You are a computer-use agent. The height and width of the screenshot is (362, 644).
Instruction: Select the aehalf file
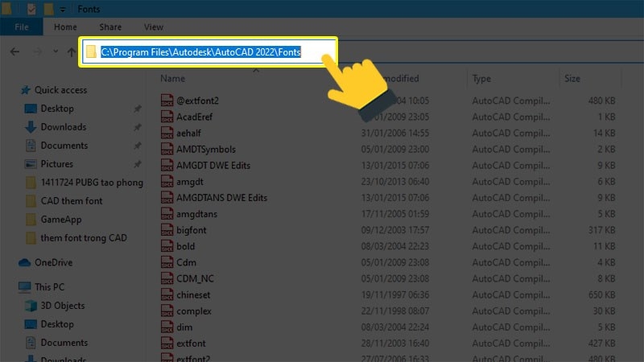[x=188, y=133]
